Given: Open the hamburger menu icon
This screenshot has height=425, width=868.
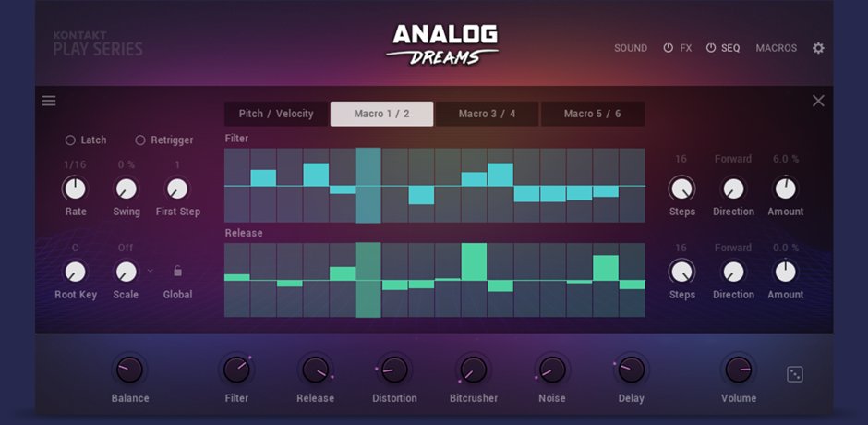Looking at the screenshot, I should click(x=49, y=101).
